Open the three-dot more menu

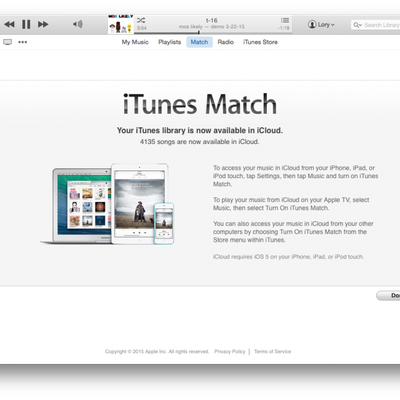pos(23,42)
